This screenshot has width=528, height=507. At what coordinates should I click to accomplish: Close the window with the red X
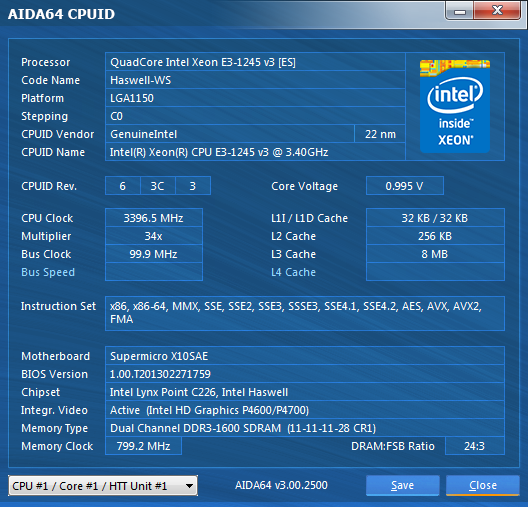pyautogui.click(x=497, y=10)
